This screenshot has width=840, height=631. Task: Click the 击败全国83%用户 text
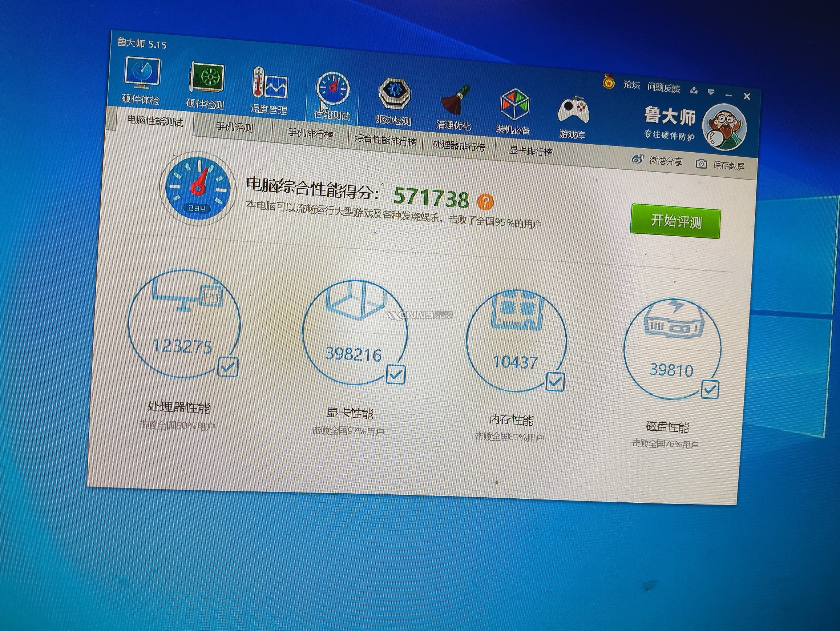pos(509,437)
